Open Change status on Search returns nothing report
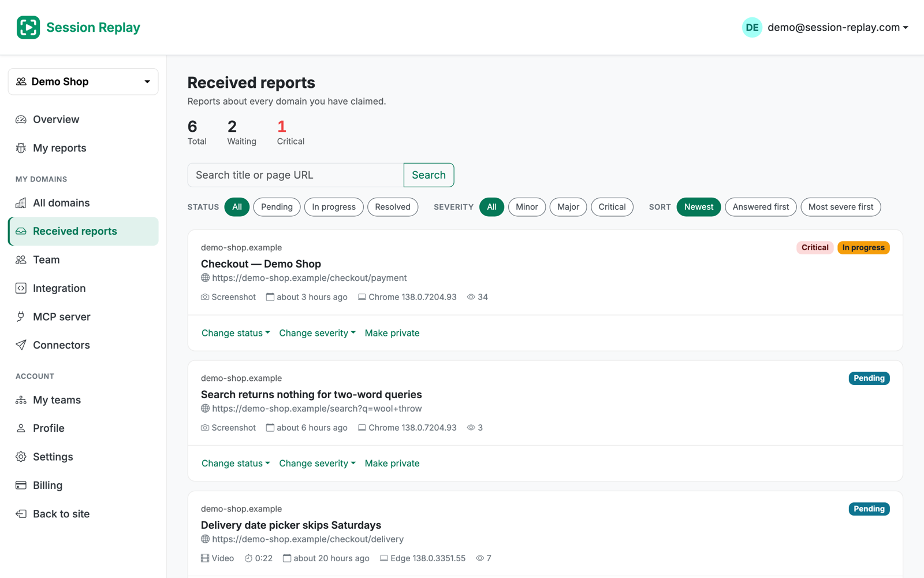 [x=236, y=464]
